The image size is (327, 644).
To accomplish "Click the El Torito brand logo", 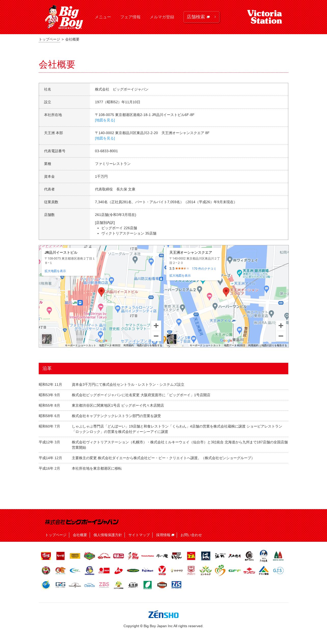I will click(x=89, y=556).
